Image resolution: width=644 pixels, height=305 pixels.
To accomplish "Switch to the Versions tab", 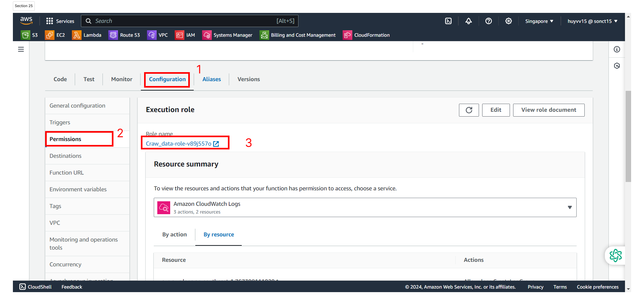I will [249, 79].
